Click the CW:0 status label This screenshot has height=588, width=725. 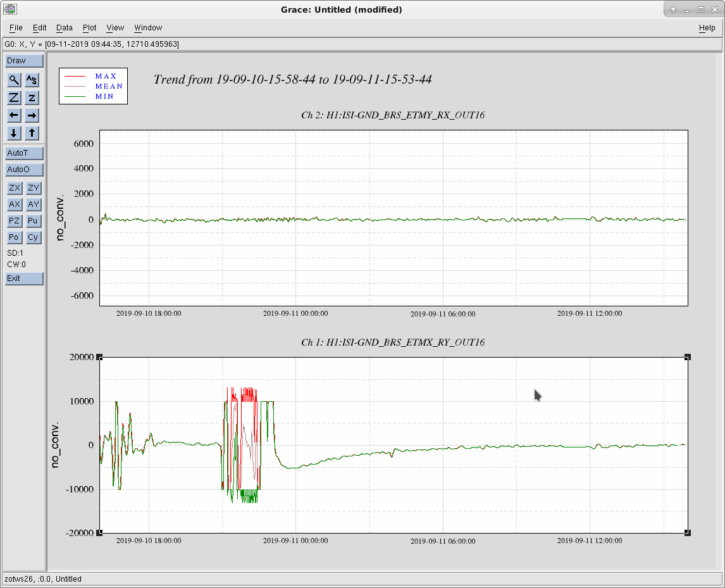(16, 265)
